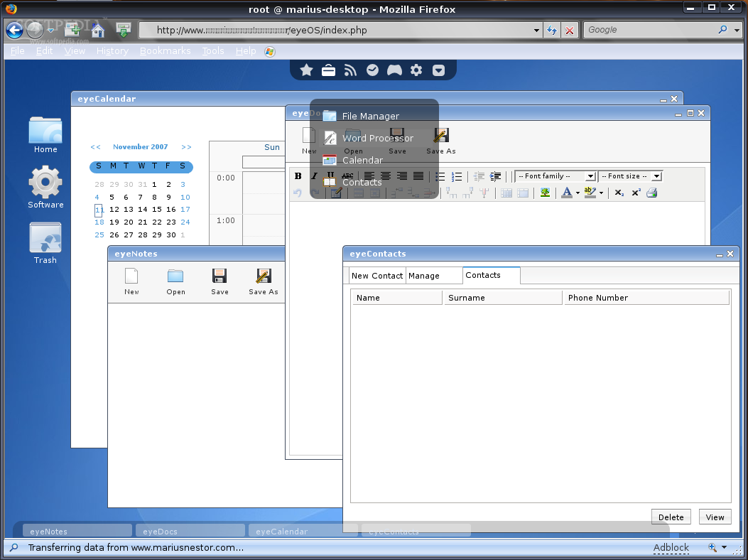Toggle numbered list in eyeDocs
The image size is (748, 560).
click(457, 177)
